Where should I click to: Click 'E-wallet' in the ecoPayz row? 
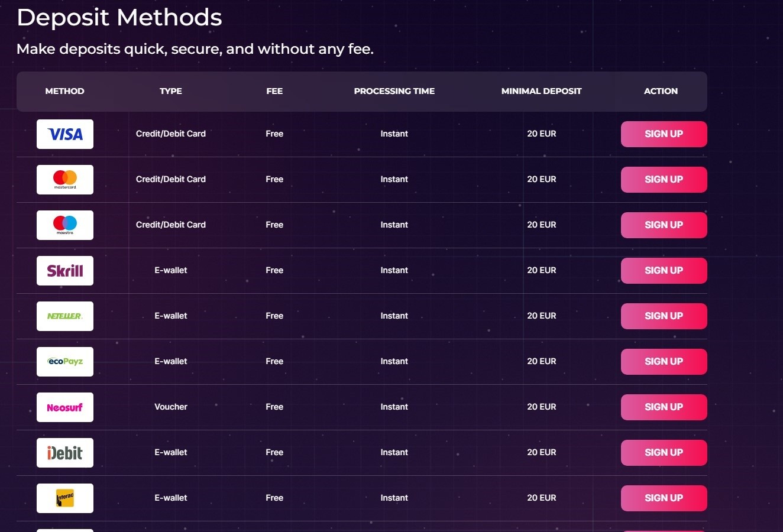coord(171,361)
